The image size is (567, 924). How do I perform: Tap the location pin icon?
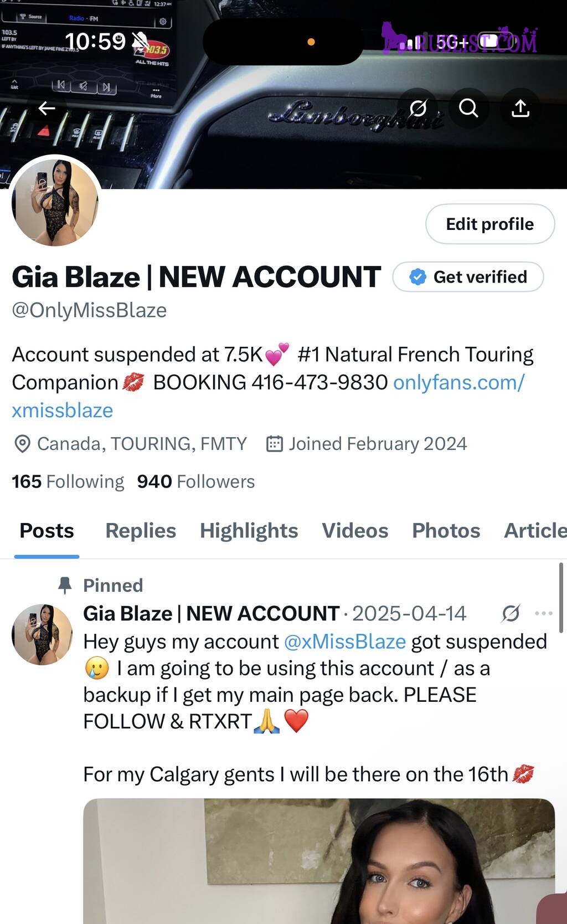pos(22,444)
